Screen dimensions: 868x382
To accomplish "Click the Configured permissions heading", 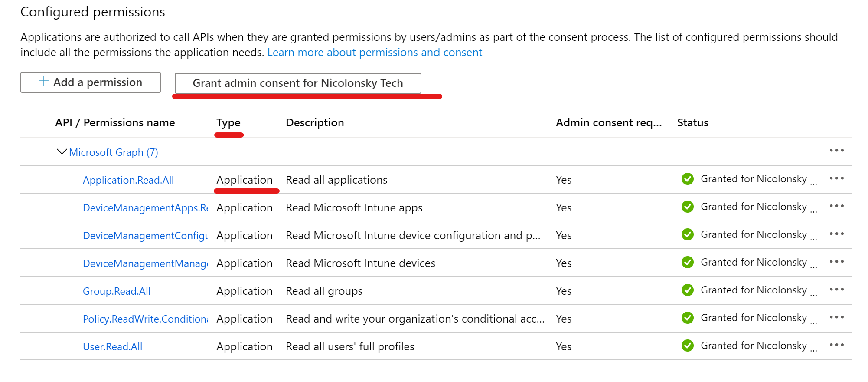I will click(x=93, y=12).
